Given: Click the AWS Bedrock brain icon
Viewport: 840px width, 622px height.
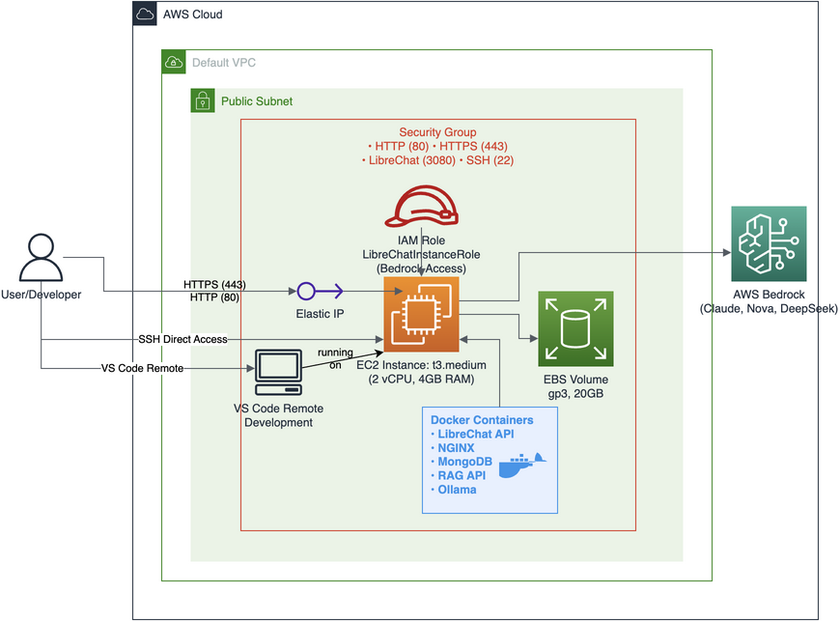Looking at the screenshot, I should 769,243.
